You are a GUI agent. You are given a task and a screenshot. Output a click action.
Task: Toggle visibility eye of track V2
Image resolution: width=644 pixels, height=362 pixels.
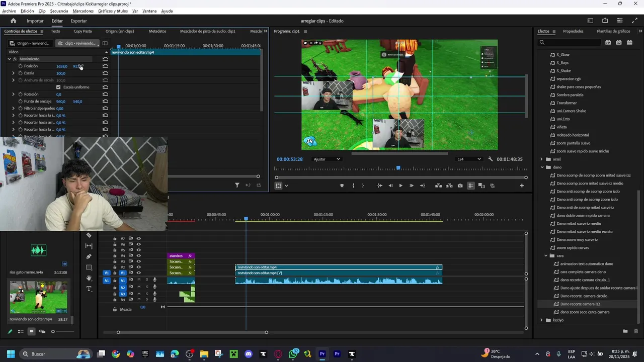pos(138,267)
